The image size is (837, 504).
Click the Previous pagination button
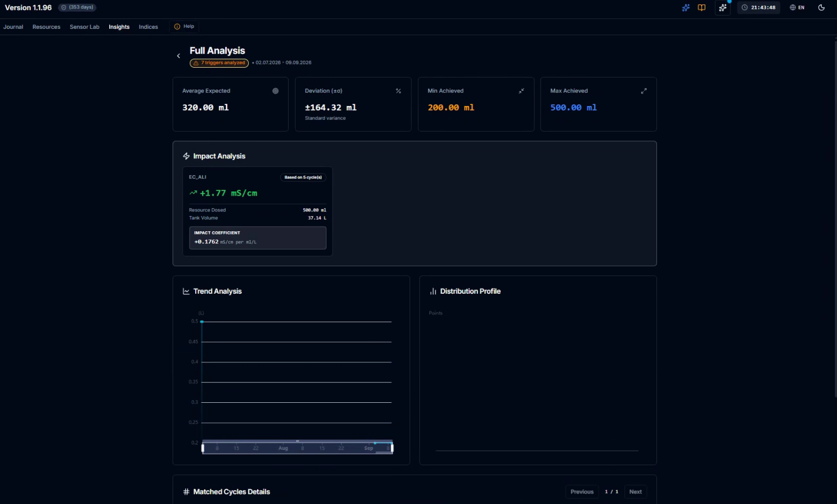point(582,492)
